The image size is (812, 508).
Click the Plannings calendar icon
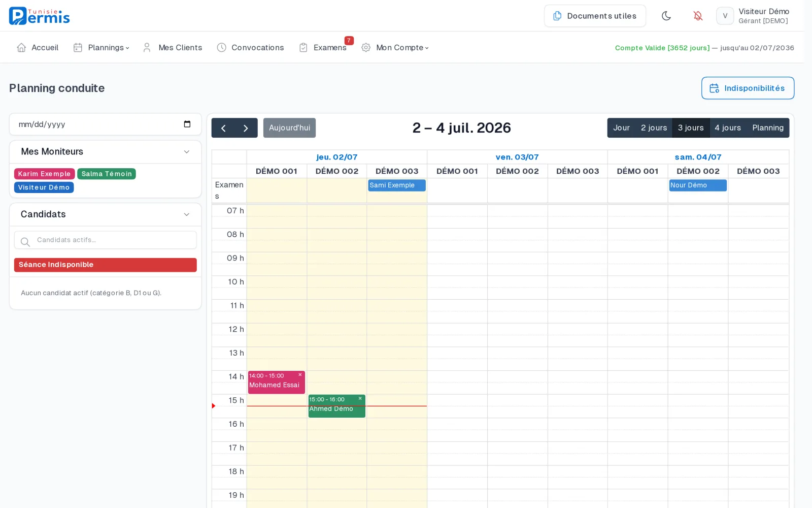point(78,47)
